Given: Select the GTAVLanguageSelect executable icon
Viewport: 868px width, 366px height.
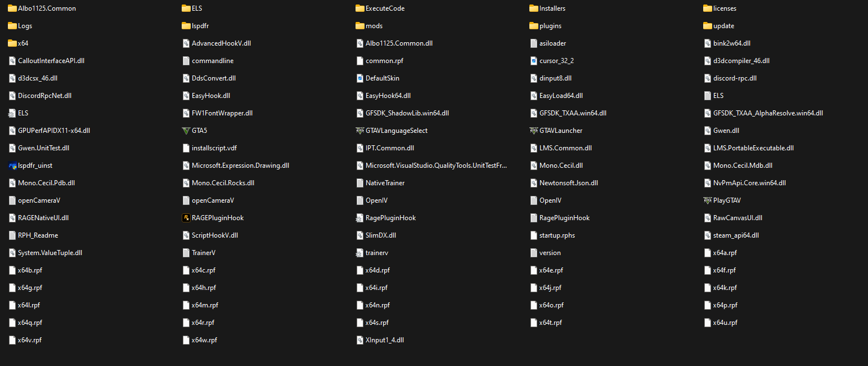Looking at the screenshot, I should (x=360, y=131).
